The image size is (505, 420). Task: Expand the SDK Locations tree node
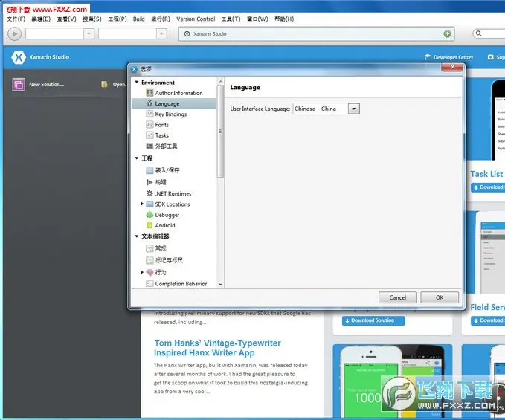click(x=142, y=204)
